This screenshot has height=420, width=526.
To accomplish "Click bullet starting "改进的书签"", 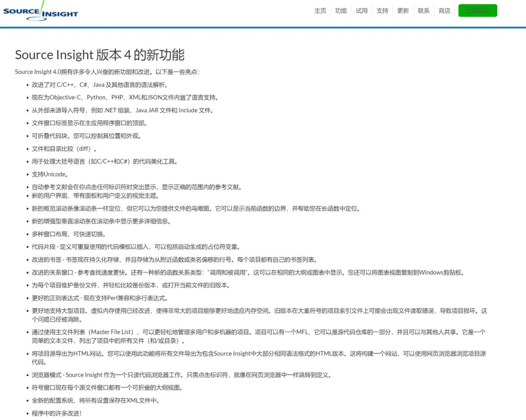I will coord(174,259).
